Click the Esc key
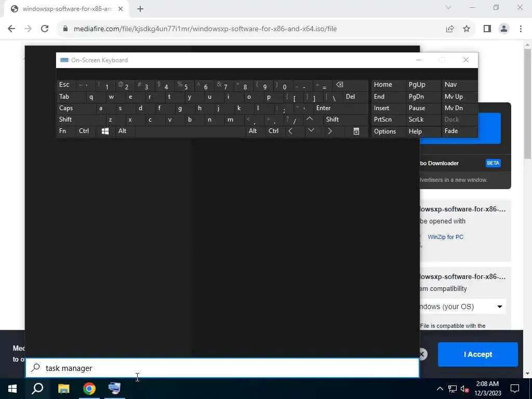 click(x=66, y=85)
